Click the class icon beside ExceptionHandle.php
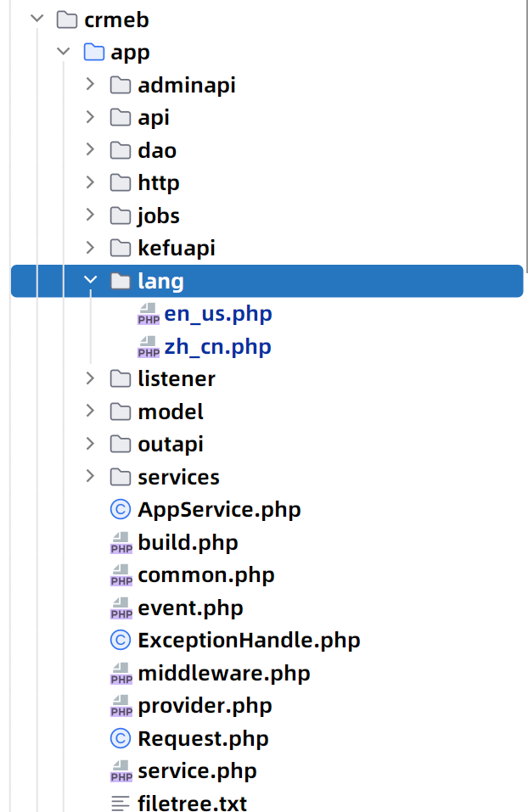528x812 pixels. click(121, 640)
